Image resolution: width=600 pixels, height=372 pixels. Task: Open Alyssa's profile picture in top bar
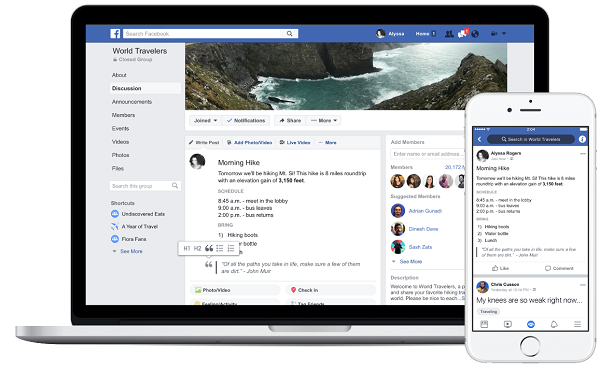pyautogui.click(x=380, y=34)
